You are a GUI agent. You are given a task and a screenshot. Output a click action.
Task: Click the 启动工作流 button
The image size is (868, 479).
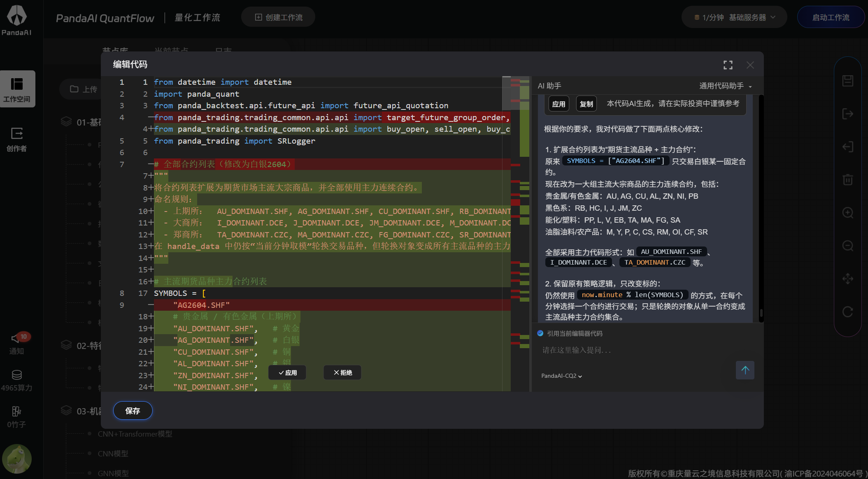coord(831,17)
